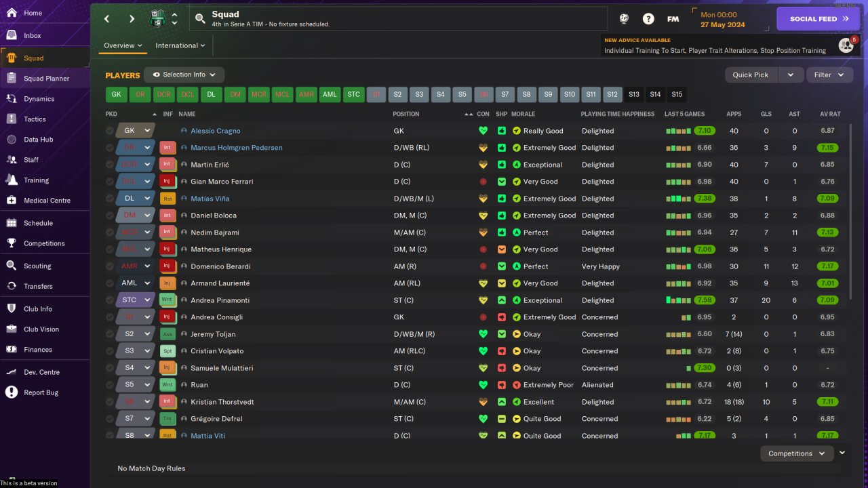
Task: Open the advice icon with red badge
Action: 846,45
